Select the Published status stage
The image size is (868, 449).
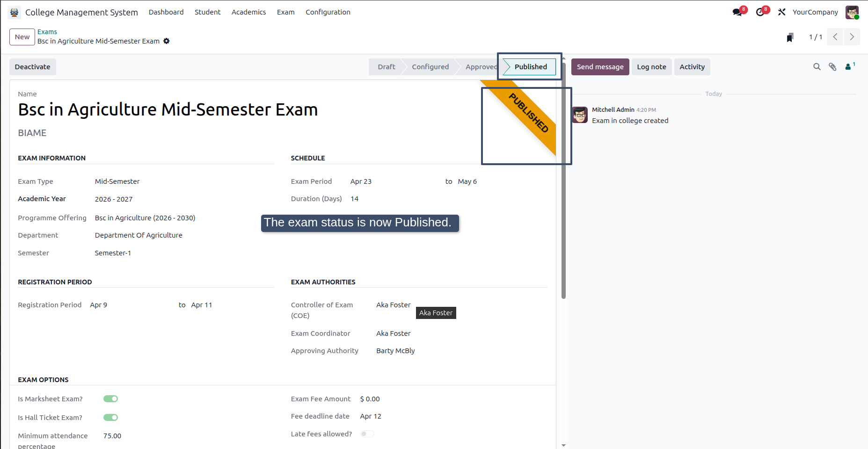[x=531, y=67]
